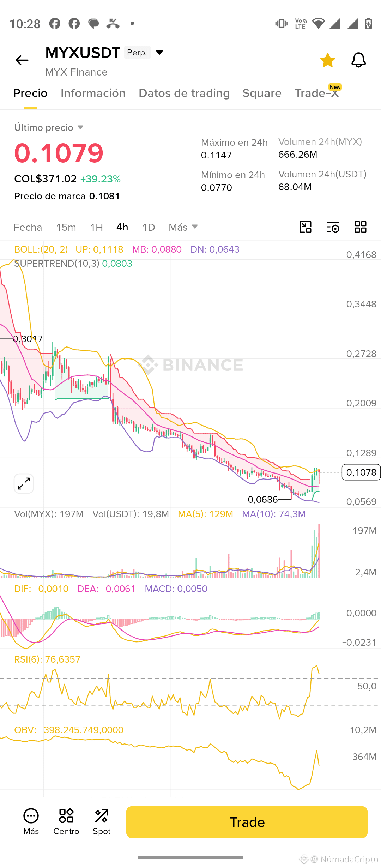The width and height of the screenshot is (381, 868).
Task: Tap the UP: 0,1118 Bollinger value
Action: click(x=99, y=249)
